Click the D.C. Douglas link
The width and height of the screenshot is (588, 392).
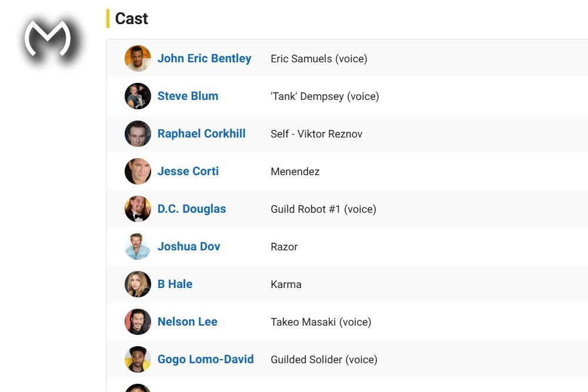tap(192, 209)
